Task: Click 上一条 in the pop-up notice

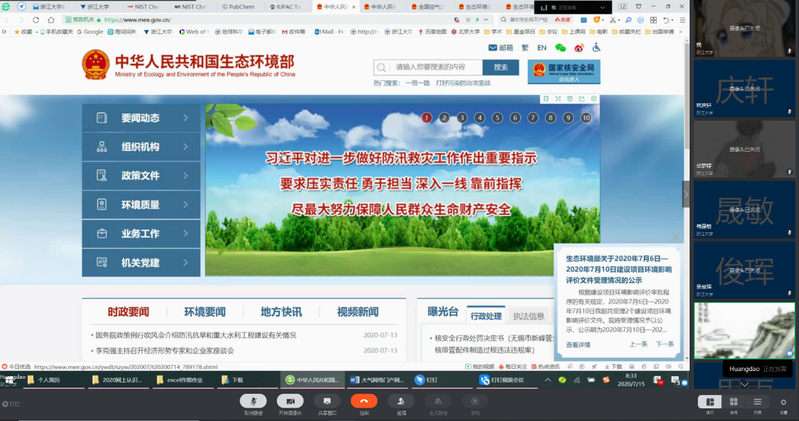Action: coord(638,344)
